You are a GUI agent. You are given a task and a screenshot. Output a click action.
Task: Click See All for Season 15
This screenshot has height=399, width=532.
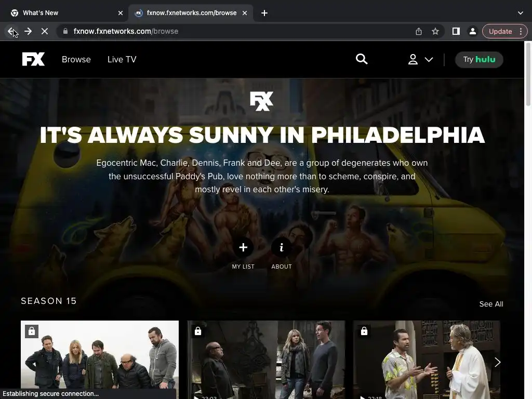tap(491, 304)
